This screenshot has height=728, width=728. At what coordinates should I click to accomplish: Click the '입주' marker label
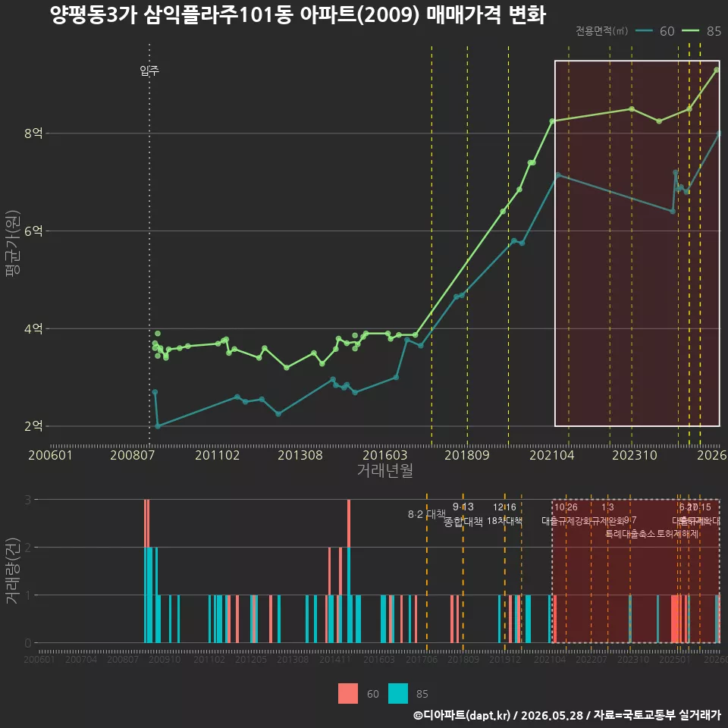(149, 71)
